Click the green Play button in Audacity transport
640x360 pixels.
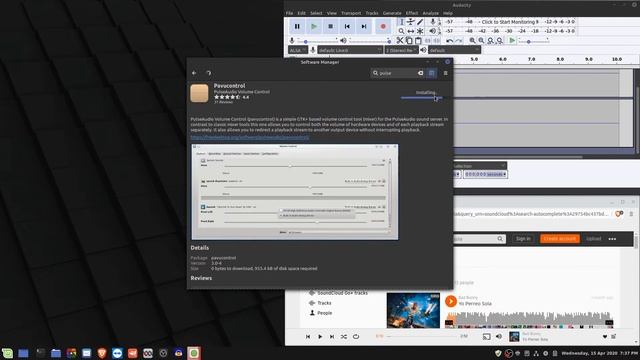click(x=314, y=27)
